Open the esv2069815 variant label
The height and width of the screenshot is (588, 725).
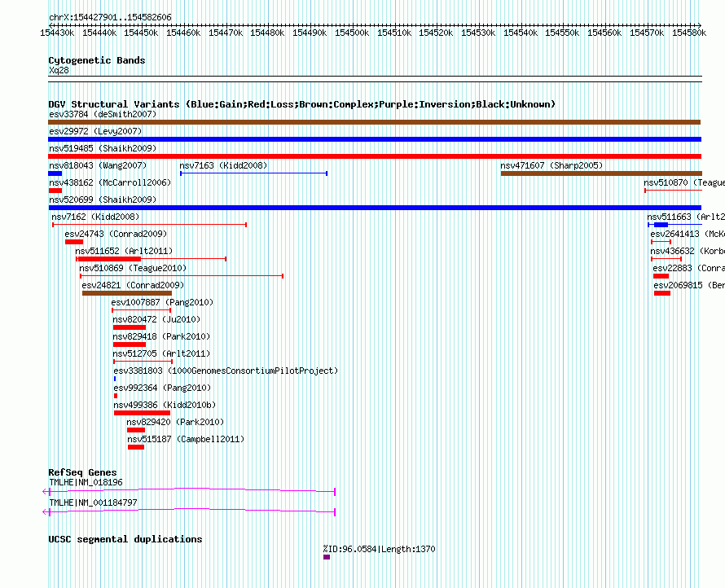[689, 285]
